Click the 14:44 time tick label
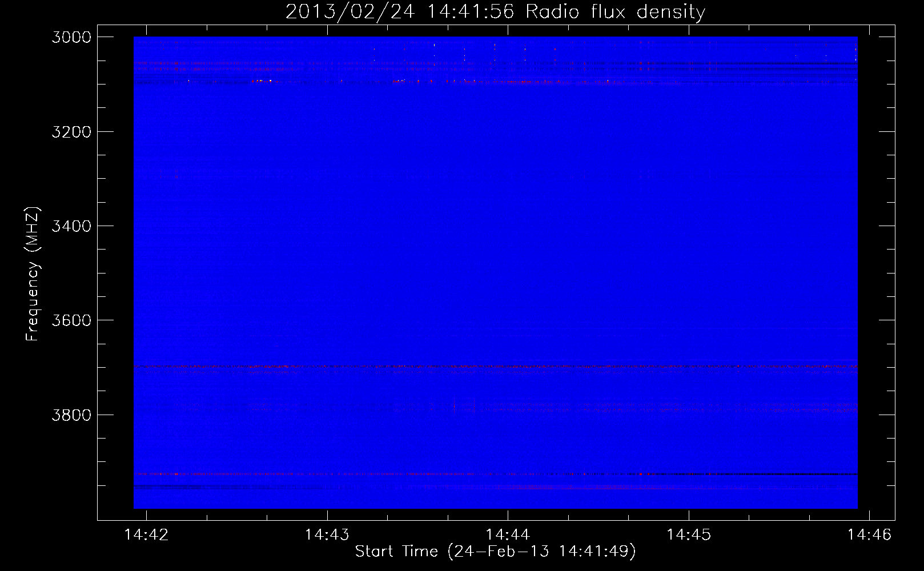Viewport: 924px width, 571px height. (x=508, y=534)
